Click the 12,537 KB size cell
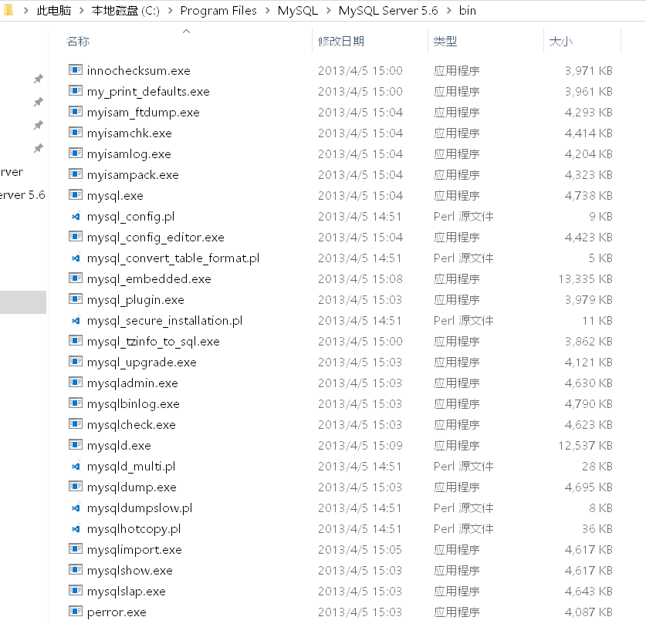The width and height of the screenshot is (646, 644). (x=586, y=446)
